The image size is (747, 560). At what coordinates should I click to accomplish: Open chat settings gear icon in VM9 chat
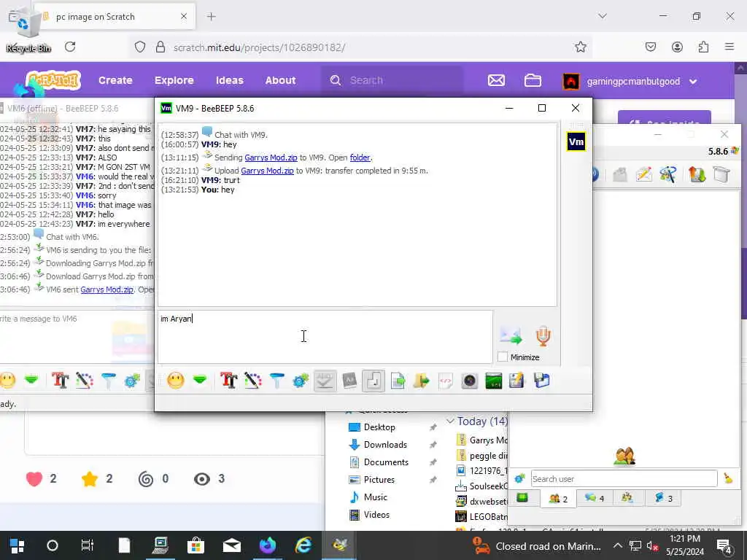[301, 381]
